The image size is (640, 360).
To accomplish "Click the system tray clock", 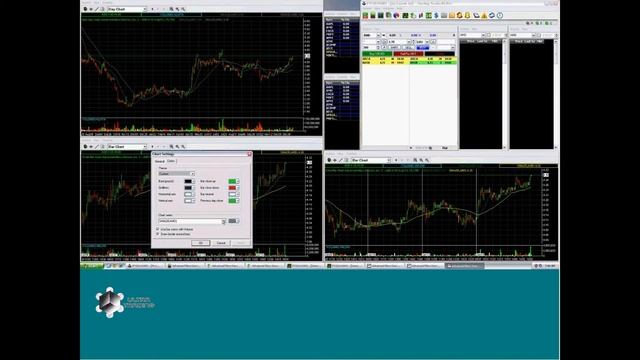I will tap(550, 266).
